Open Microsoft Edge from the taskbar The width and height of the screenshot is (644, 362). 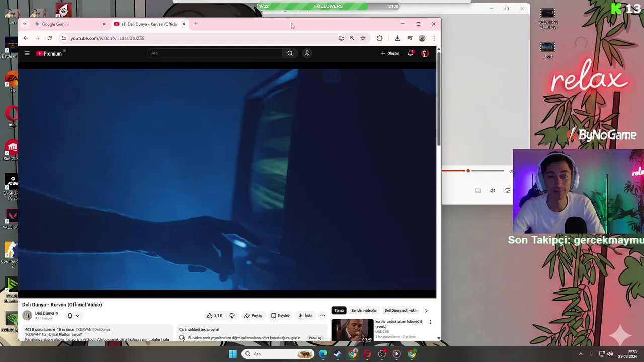click(323, 354)
